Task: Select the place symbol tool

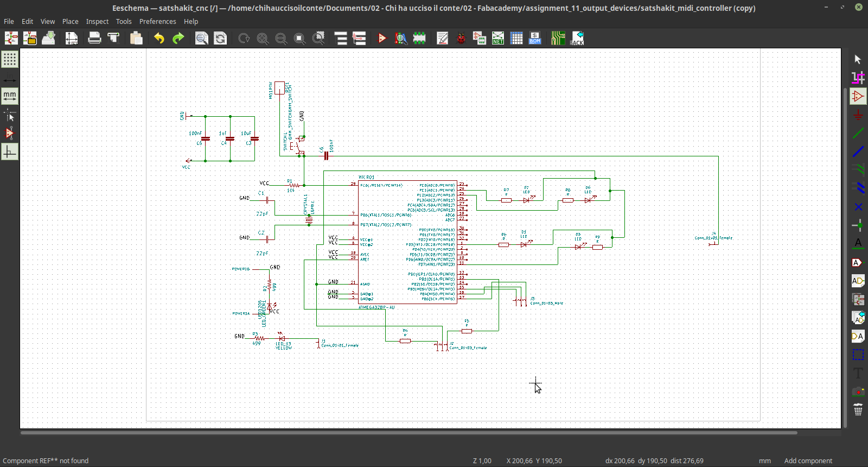Action: coord(858,96)
